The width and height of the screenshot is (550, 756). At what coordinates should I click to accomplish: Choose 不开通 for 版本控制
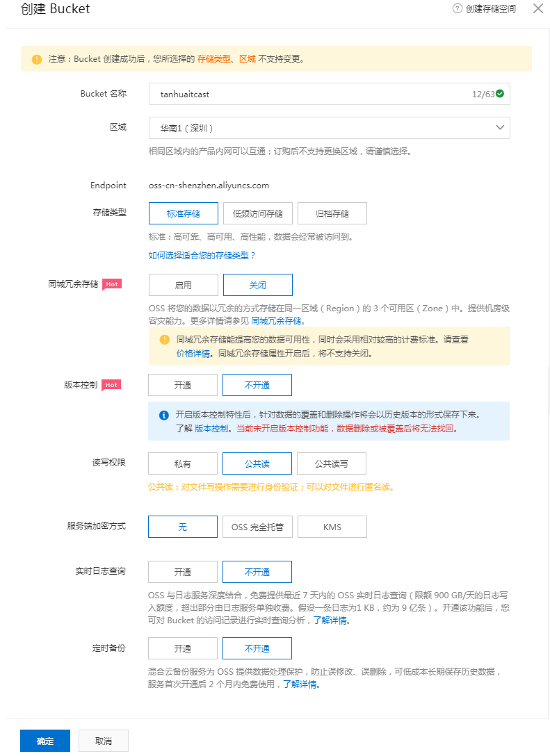tap(257, 385)
